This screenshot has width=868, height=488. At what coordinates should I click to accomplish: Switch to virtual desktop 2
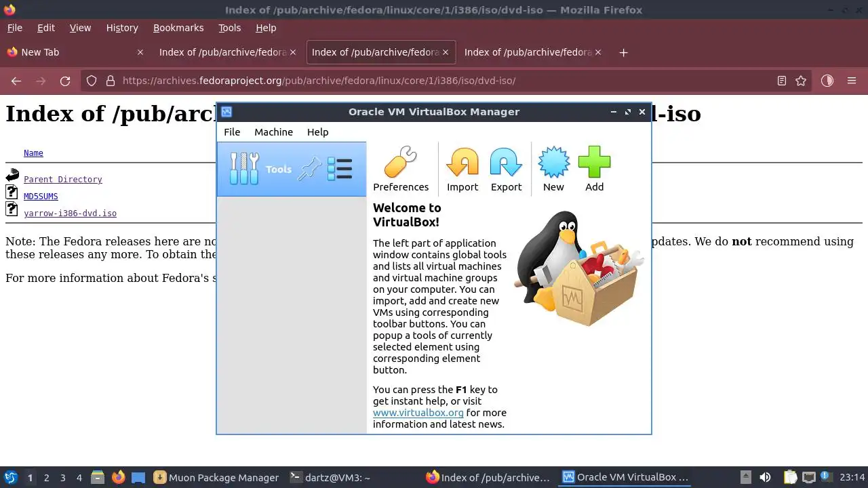click(47, 478)
